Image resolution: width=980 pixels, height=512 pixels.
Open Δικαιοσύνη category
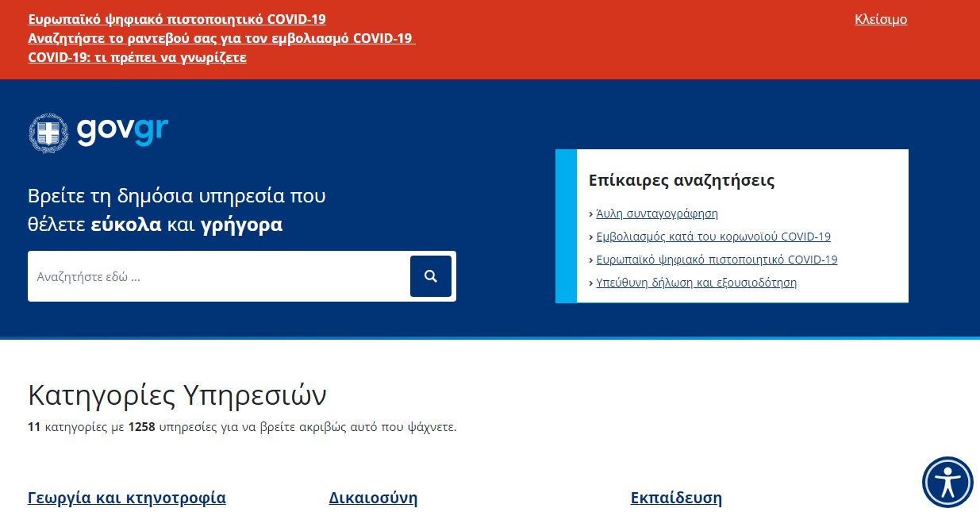pyautogui.click(x=373, y=499)
